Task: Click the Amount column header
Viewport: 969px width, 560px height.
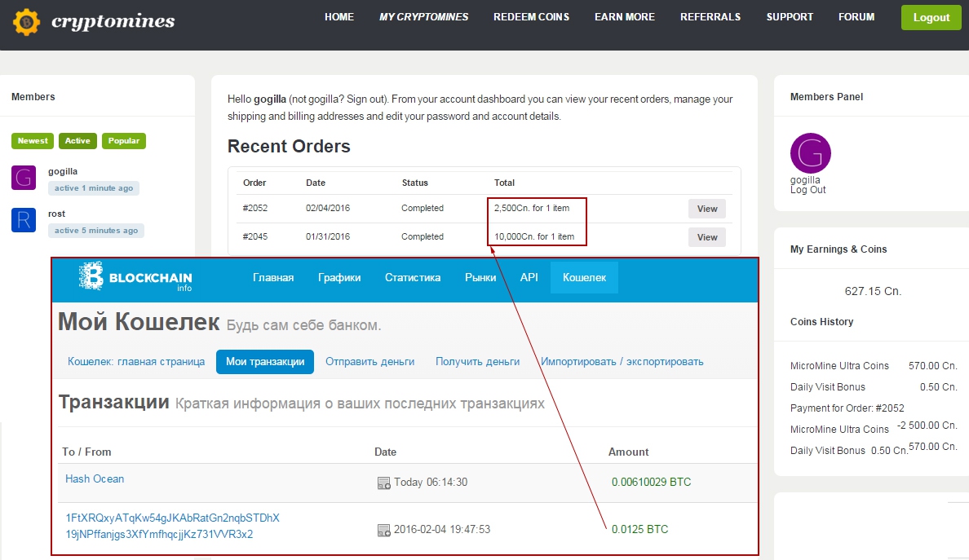Action: [629, 452]
